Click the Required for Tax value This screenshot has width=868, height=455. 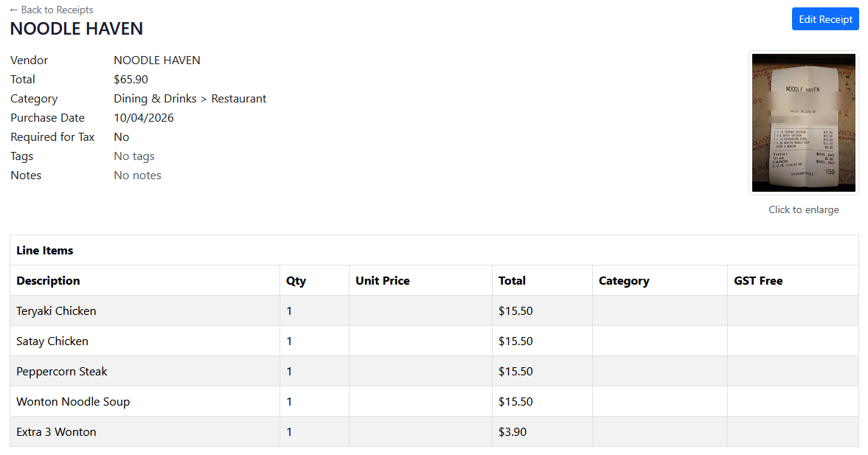tap(121, 136)
